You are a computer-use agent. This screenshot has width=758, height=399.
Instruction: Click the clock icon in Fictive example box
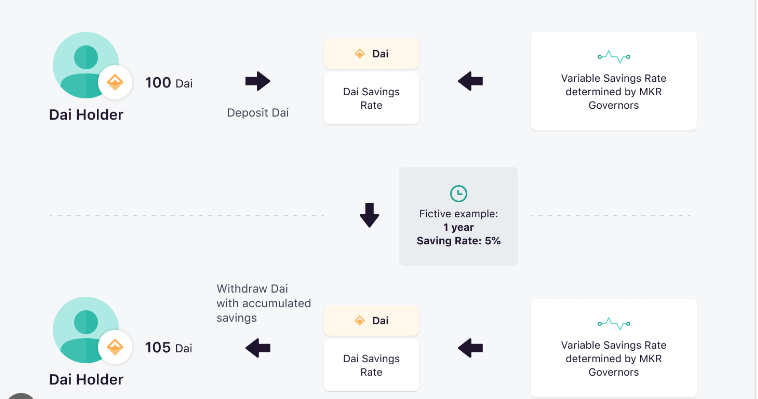(458, 193)
